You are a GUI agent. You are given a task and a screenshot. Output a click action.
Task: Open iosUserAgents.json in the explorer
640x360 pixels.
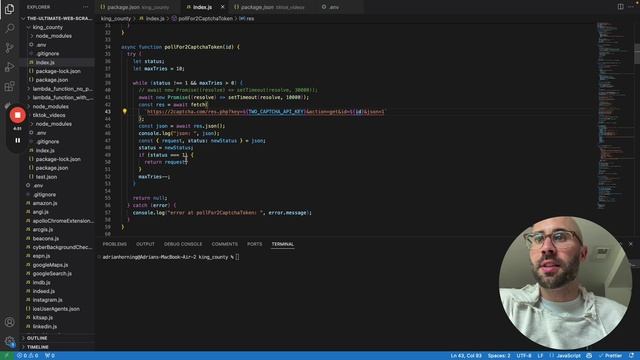point(56,309)
